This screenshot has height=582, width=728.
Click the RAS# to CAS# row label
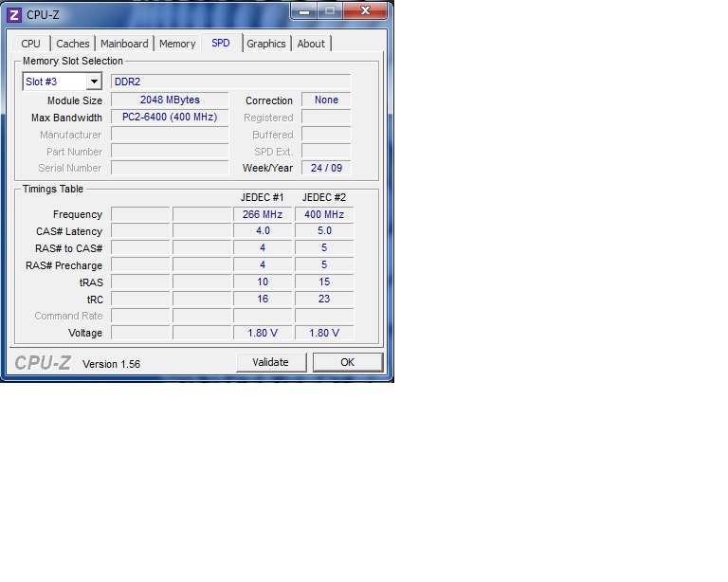tap(68, 248)
